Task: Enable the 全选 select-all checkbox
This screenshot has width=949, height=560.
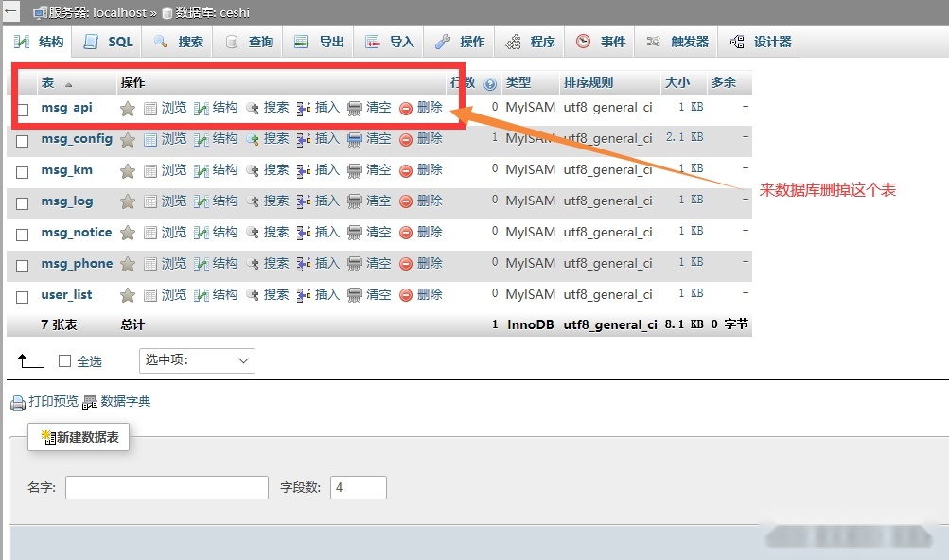Action: [x=64, y=360]
